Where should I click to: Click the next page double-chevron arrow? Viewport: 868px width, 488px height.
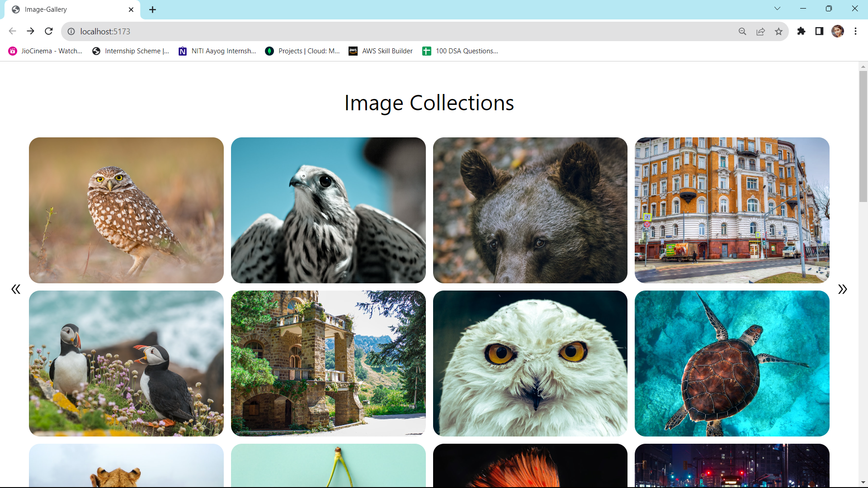pos(842,289)
